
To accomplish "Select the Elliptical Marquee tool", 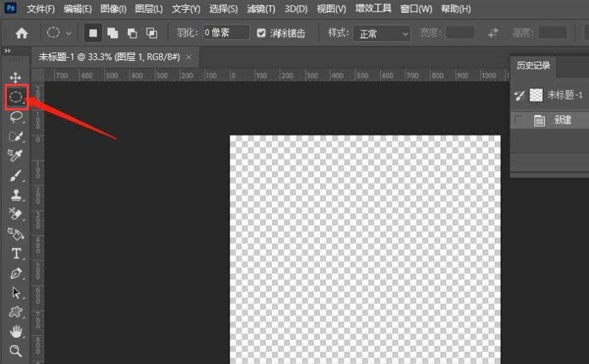I will click(x=16, y=97).
